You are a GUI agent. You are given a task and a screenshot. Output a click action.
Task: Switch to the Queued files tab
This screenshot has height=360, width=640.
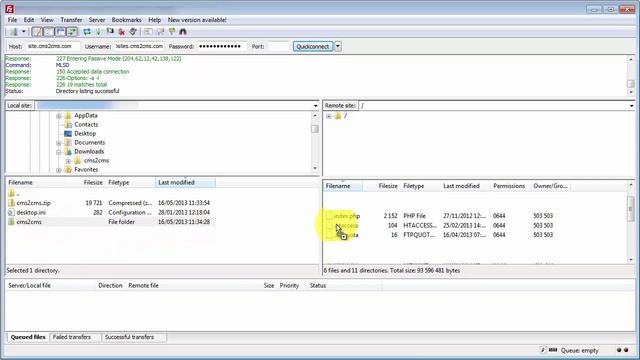28,337
